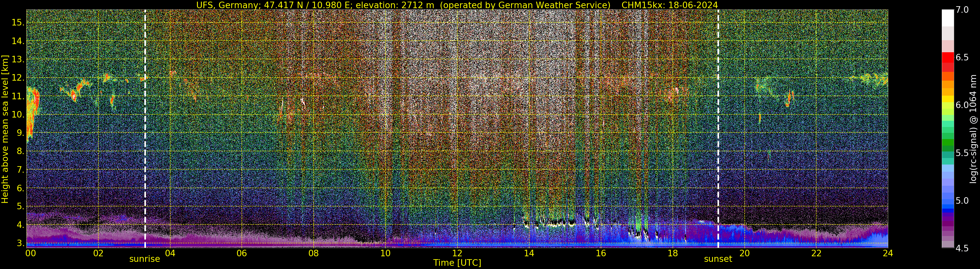Click the '3.' height tick label

tap(20, 243)
